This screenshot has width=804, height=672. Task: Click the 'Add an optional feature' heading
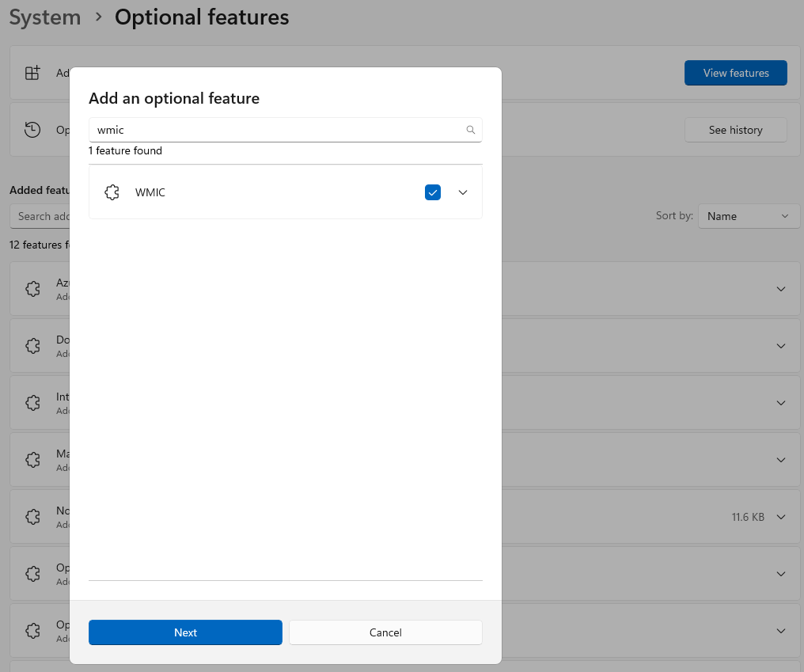pyautogui.click(x=174, y=98)
